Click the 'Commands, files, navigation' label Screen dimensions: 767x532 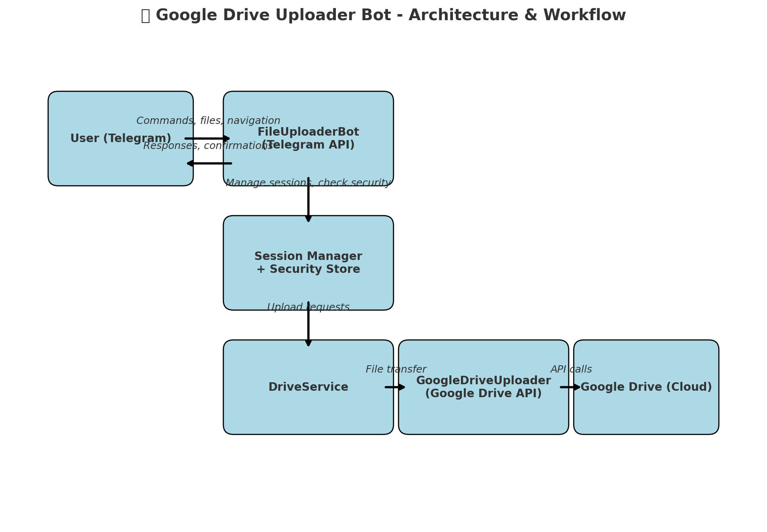[x=208, y=121]
